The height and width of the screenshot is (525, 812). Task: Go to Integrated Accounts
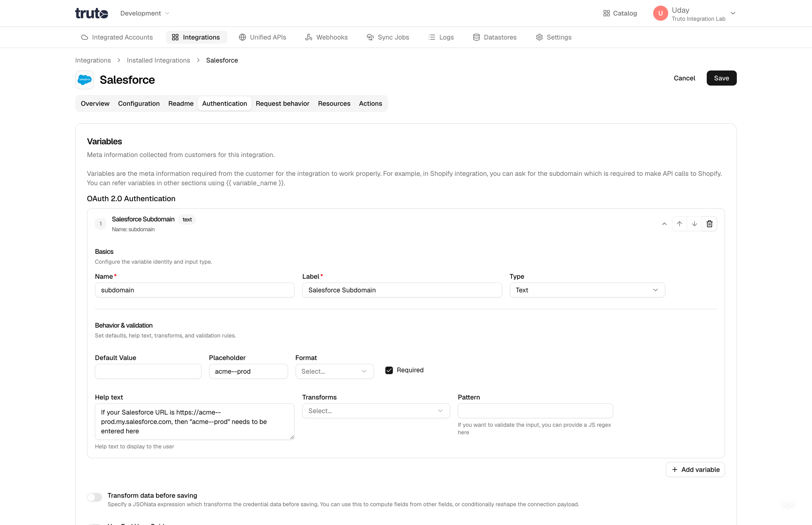click(x=117, y=37)
